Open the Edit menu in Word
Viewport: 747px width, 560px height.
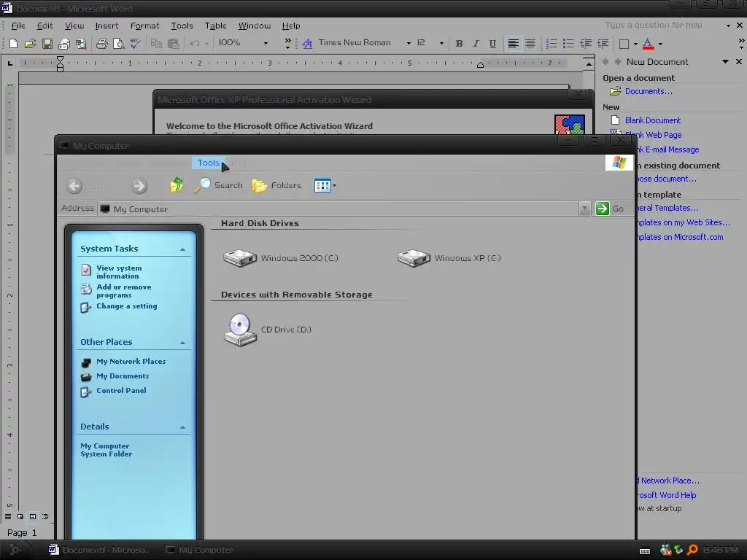44,26
